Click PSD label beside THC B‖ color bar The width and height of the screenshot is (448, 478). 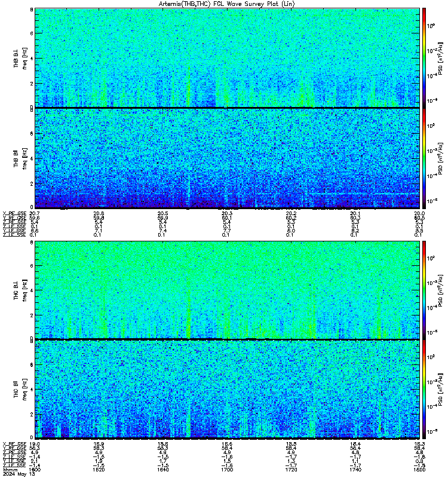(x=440, y=389)
